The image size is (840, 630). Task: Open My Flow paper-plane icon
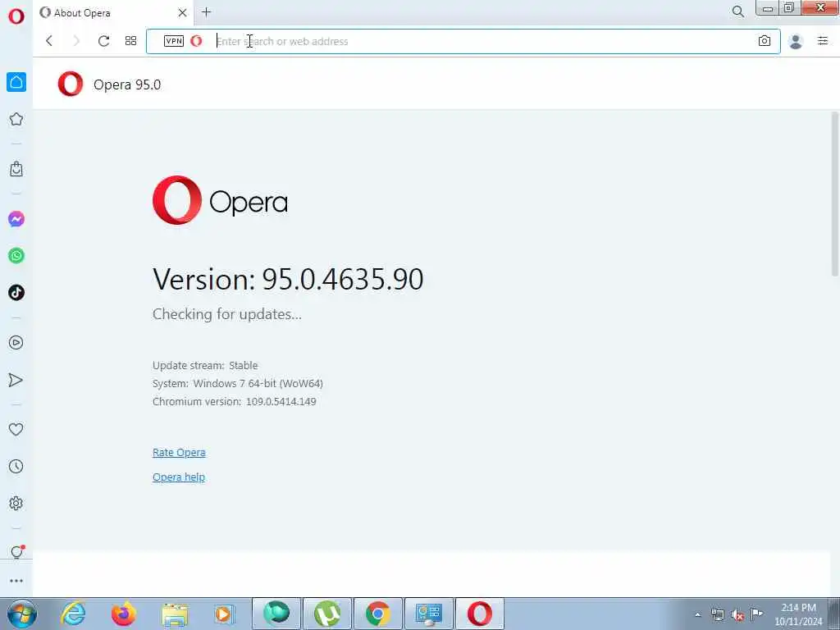coord(16,380)
